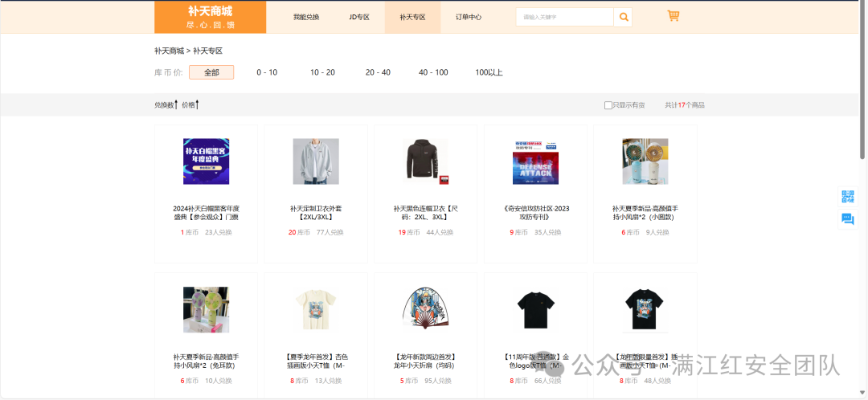Click the 补天商城 logo banner
Viewport: 868px width, 400px height.
point(210,17)
